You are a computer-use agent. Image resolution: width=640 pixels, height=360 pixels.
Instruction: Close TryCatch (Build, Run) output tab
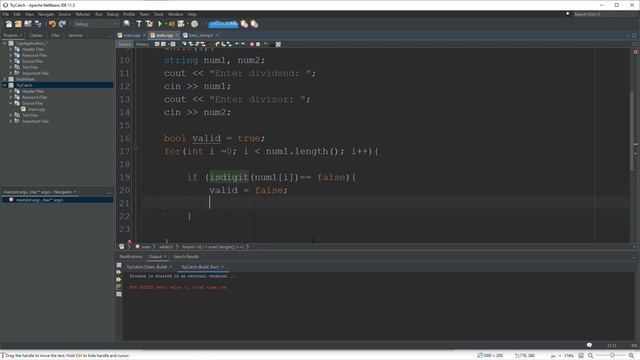(x=222, y=267)
